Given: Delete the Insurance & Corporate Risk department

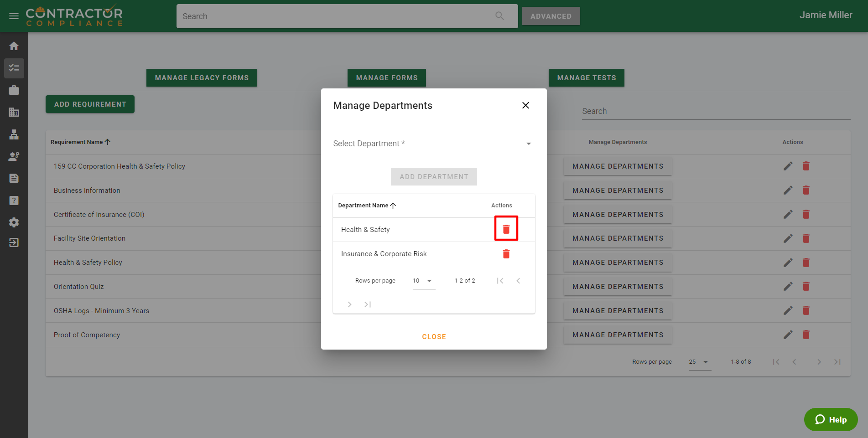Looking at the screenshot, I should tap(506, 254).
